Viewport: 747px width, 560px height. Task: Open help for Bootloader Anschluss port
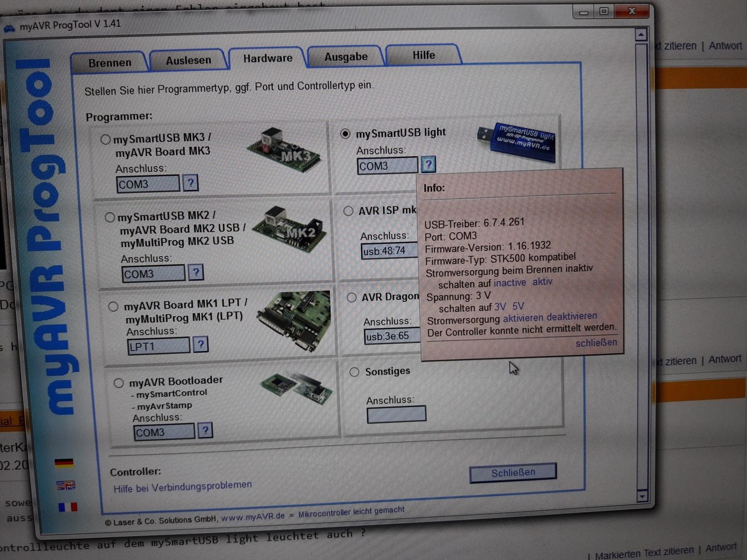[x=204, y=430]
